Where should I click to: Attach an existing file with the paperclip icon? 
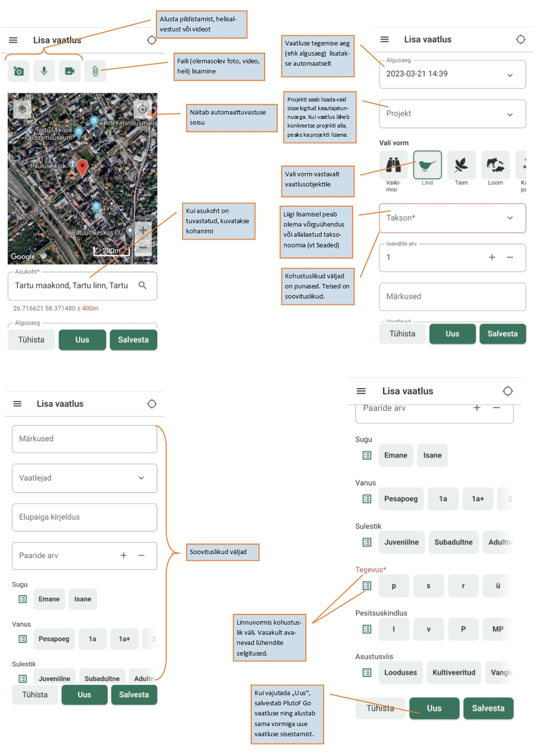95,71
